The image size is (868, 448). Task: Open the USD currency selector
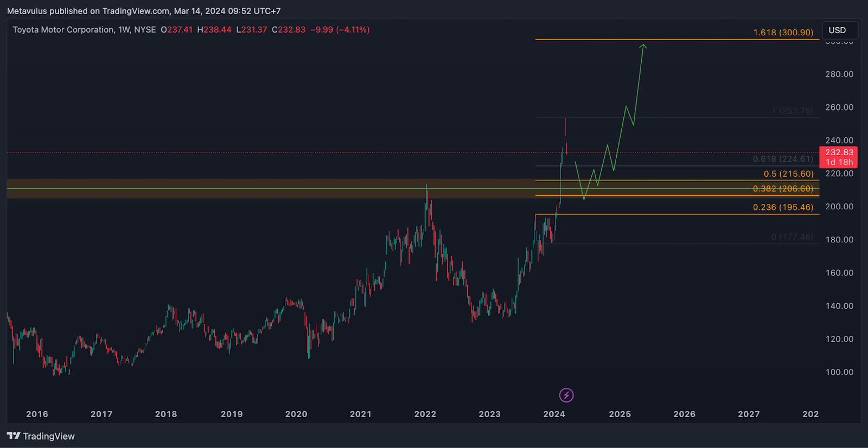pos(839,30)
